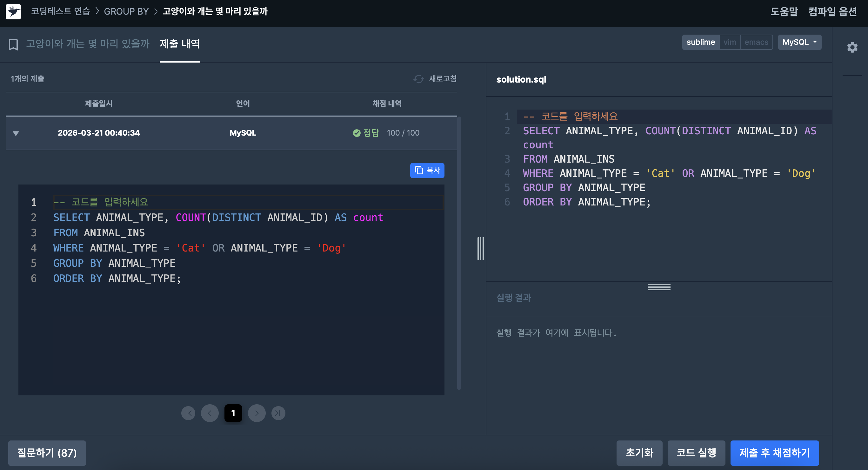The height and width of the screenshot is (470, 868).
Task: Open the MySQL language dropdown
Action: pos(799,42)
